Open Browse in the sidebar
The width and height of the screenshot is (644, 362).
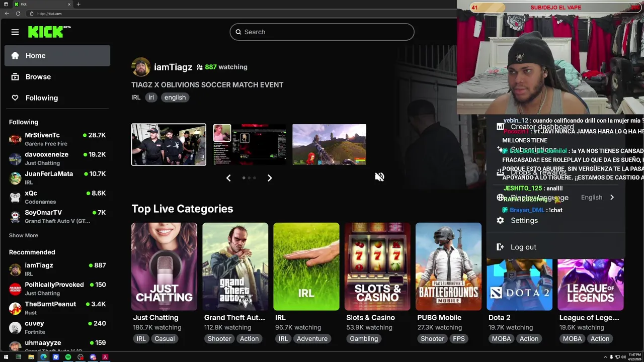[57, 76]
